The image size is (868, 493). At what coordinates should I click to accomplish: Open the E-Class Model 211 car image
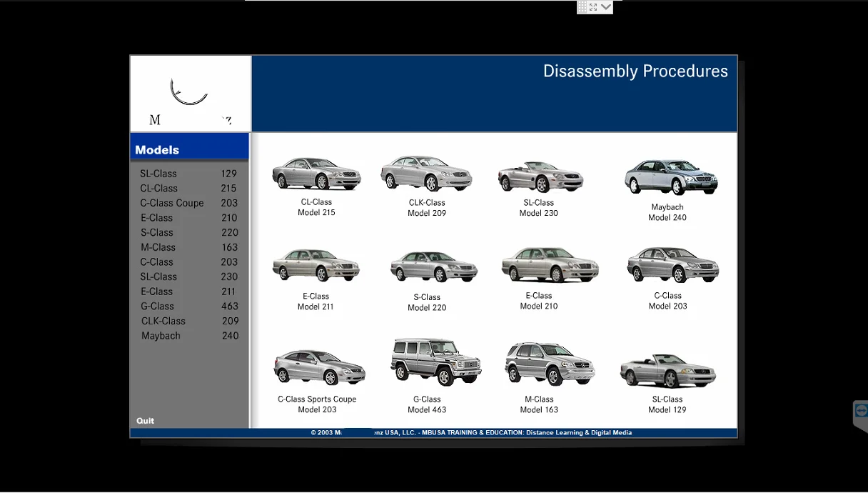pos(316,264)
